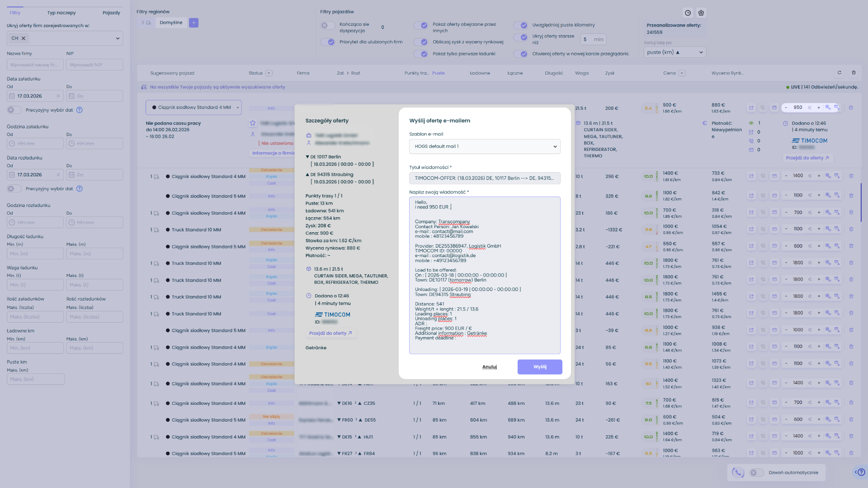Click the star favorite icon in offer row
The image size is (868, 488).
(x=253, y=123)
